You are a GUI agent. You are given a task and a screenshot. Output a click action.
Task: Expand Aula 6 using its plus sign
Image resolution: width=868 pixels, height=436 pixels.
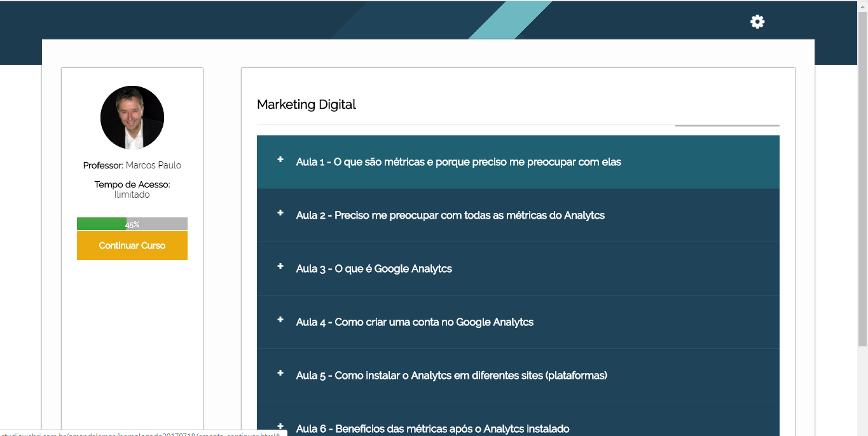coord(280,426)
